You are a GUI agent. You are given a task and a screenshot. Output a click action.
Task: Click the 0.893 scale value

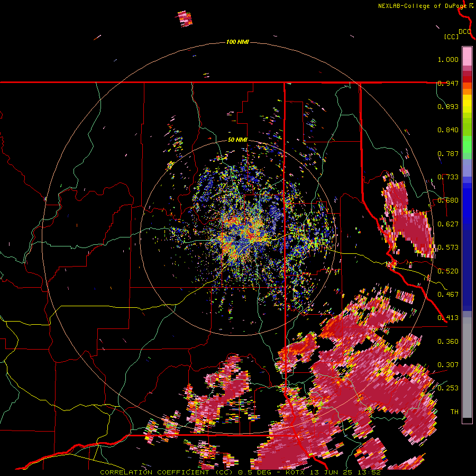[448, 106]
